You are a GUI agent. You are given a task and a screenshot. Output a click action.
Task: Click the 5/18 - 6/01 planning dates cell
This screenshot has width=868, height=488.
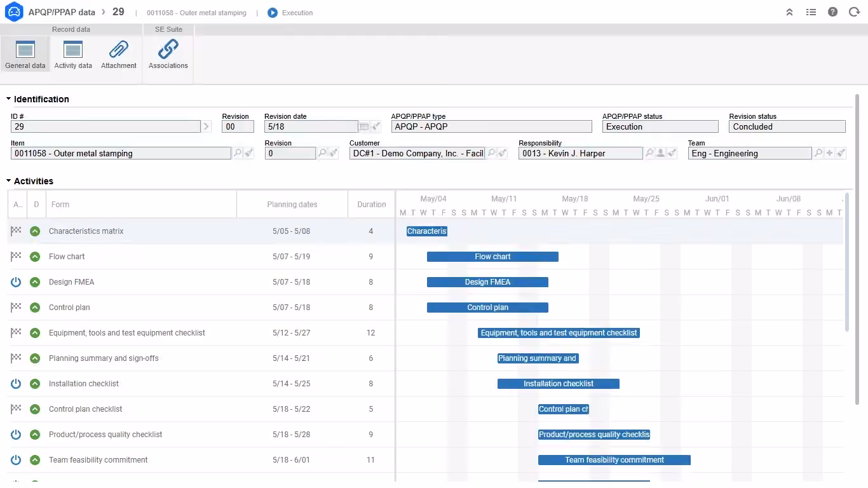[292, 460]
